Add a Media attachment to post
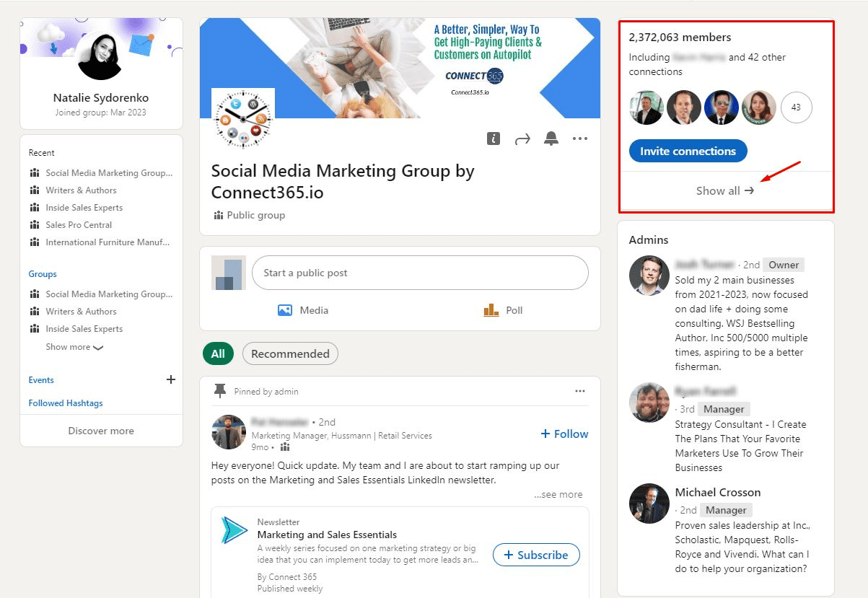 pyautogui.click(x=303, y=310)
